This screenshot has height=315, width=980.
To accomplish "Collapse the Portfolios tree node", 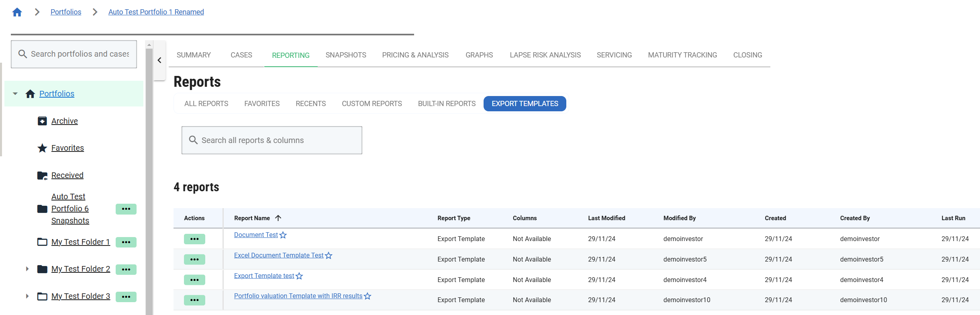I will point(15,94).
